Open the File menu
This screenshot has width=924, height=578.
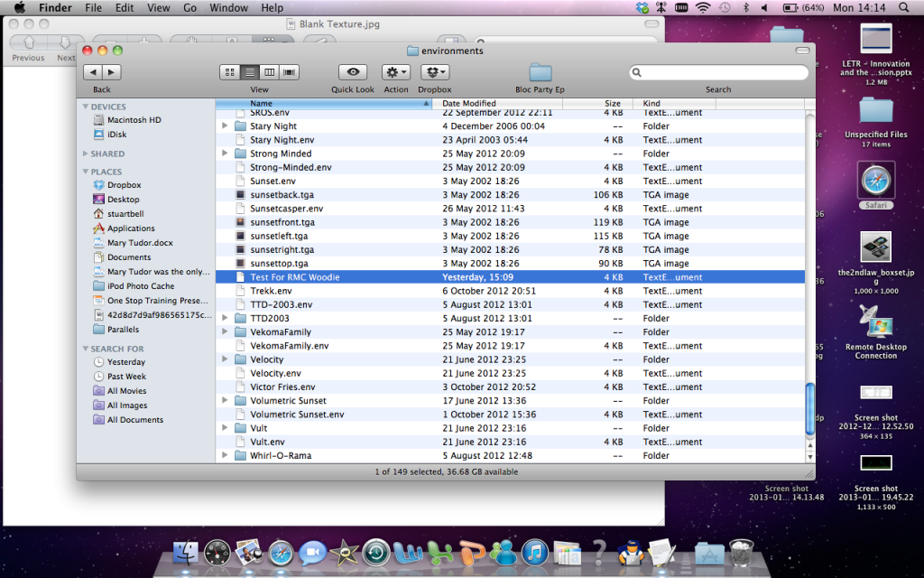coord(93,7)
